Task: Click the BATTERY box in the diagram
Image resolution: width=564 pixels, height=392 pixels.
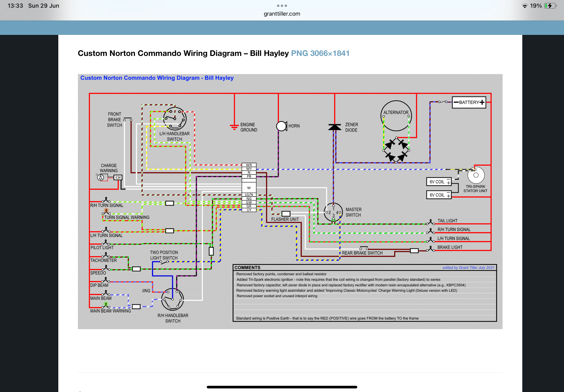Action: (x=469, y=102)
